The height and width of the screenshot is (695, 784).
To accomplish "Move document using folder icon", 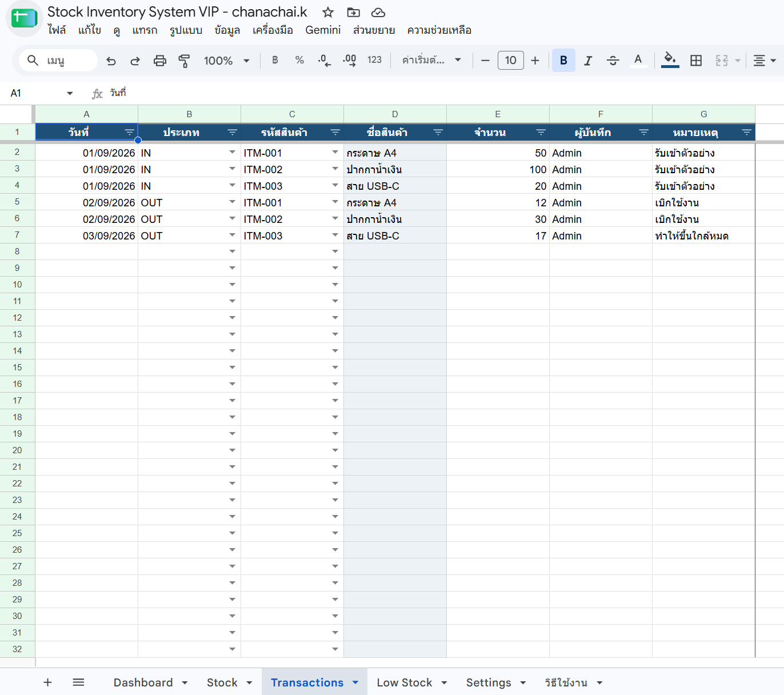I will (354, 13).
